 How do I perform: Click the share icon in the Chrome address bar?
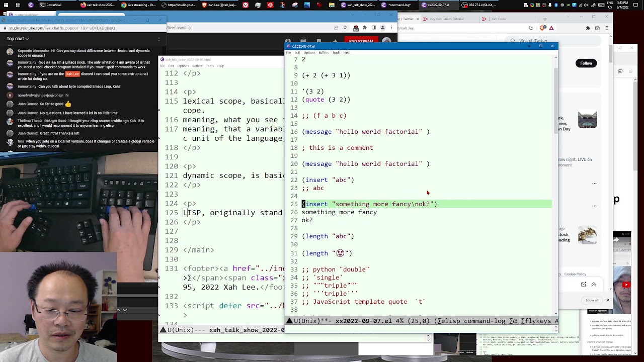336,28
